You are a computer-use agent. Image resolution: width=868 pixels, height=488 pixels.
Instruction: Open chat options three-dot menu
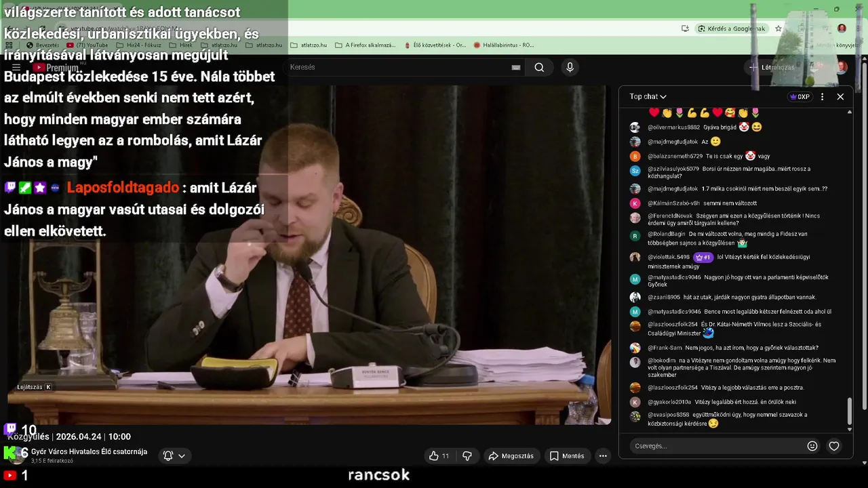click(822, 97)
